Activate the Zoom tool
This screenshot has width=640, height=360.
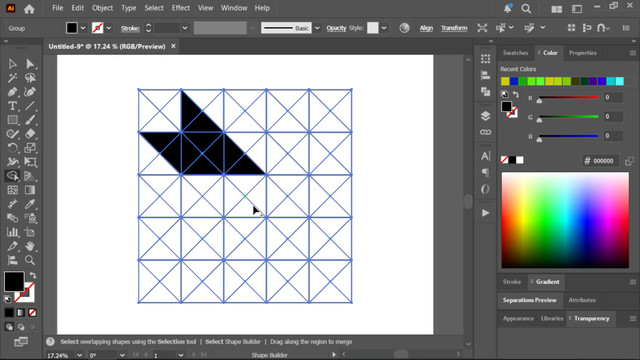coord(30,260)
